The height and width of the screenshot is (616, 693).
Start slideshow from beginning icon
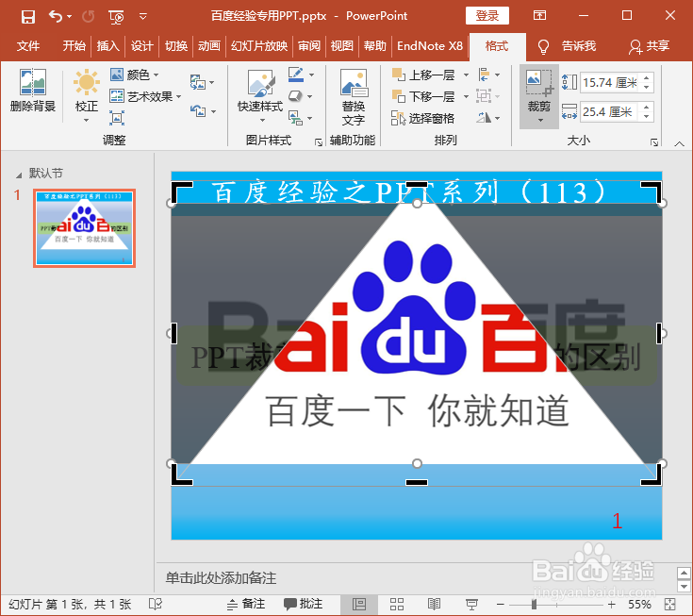tap(116, 17)
